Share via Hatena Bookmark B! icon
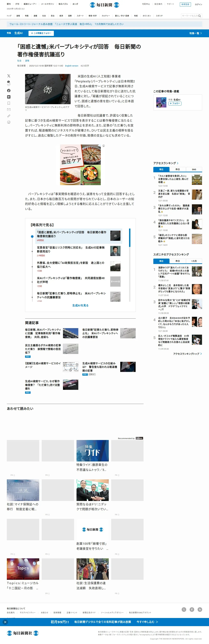209x644 pixels. tap(9, 97)
